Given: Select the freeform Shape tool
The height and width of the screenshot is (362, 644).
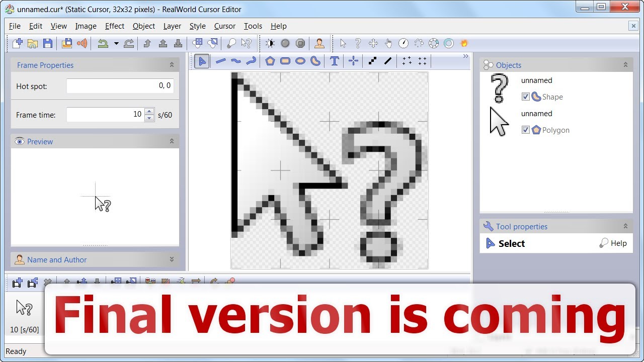Looking at the screenshot, I should [x=315, y=61].
